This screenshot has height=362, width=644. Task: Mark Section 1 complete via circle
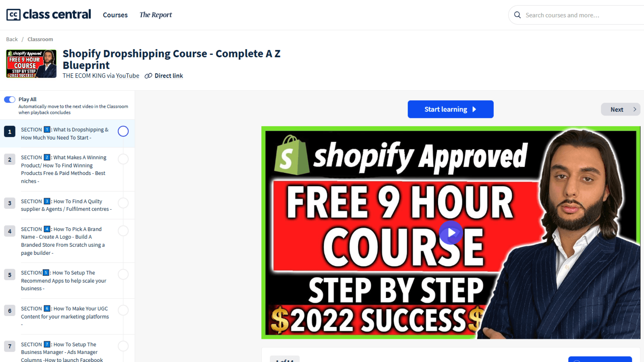click(x=123, y=131)
